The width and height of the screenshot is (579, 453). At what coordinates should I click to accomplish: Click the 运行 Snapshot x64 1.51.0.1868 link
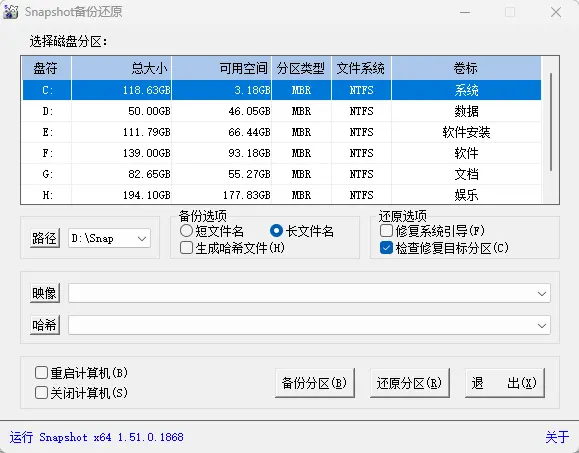click(96, 437)
